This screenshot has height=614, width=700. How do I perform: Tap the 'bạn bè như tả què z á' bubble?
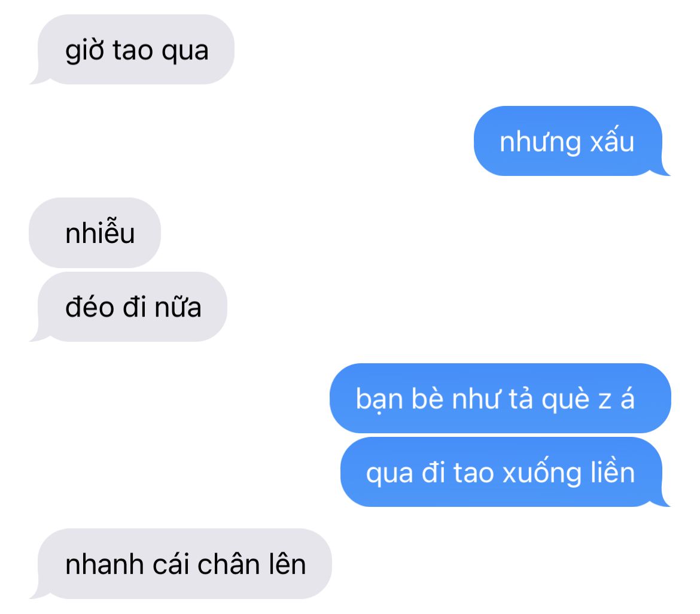point(500,398)
